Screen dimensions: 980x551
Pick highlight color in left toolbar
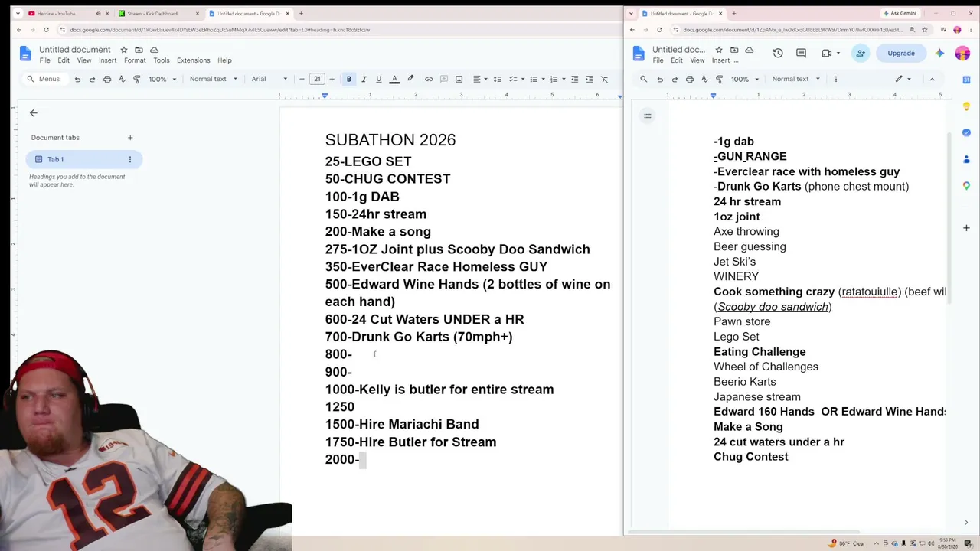[410, 79]
